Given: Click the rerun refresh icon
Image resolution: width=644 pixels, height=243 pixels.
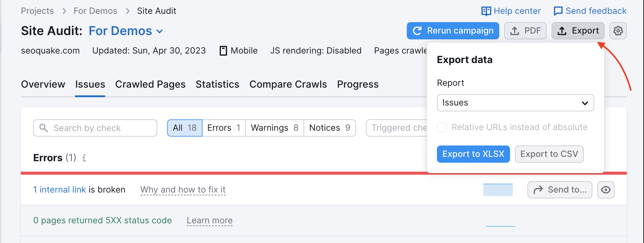Looking at the screenshot, I should click(416, 30).
